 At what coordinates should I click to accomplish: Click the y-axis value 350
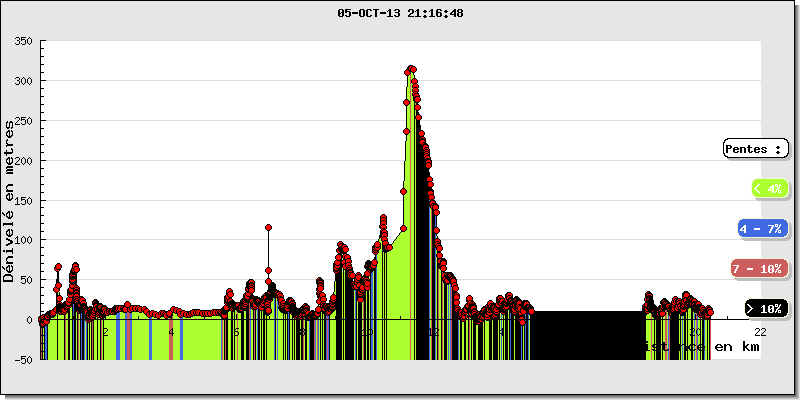[24, 41]
